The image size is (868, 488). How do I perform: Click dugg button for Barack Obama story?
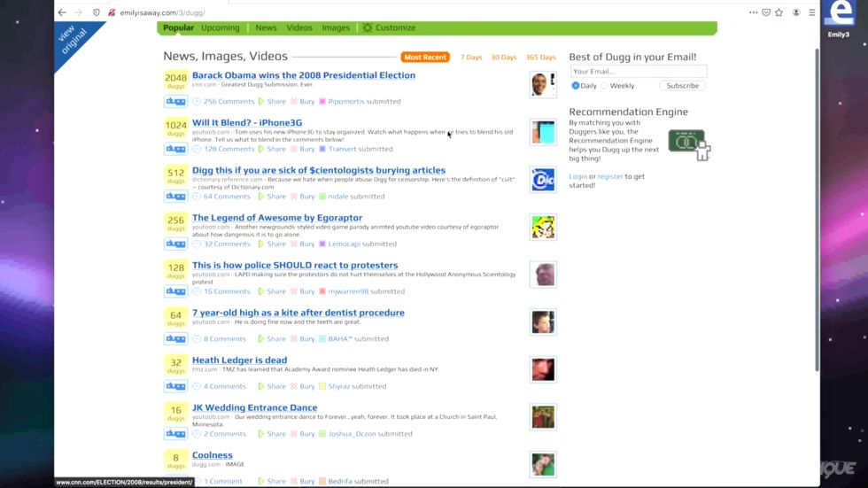click(x=175, y=101)
